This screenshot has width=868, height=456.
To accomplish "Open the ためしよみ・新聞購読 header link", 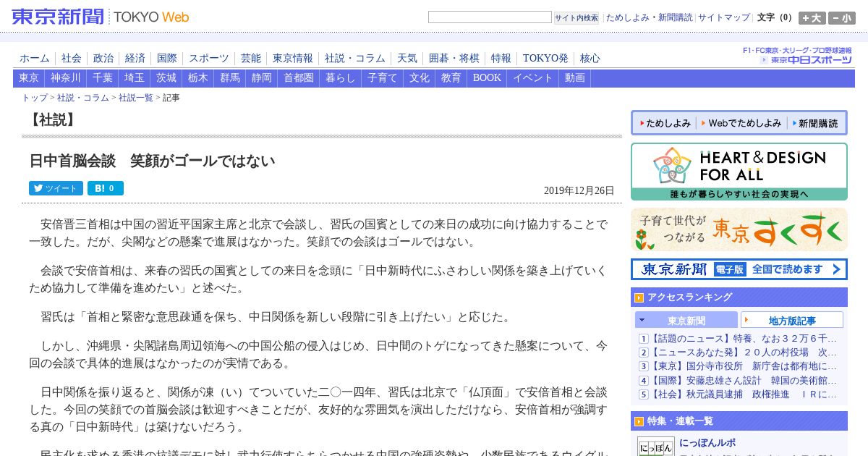I will (649, 17).
